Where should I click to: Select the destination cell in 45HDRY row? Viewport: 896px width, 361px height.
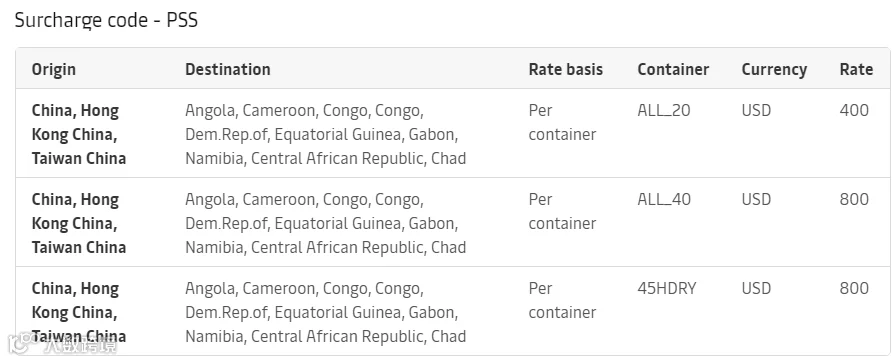tap(326, 312)
